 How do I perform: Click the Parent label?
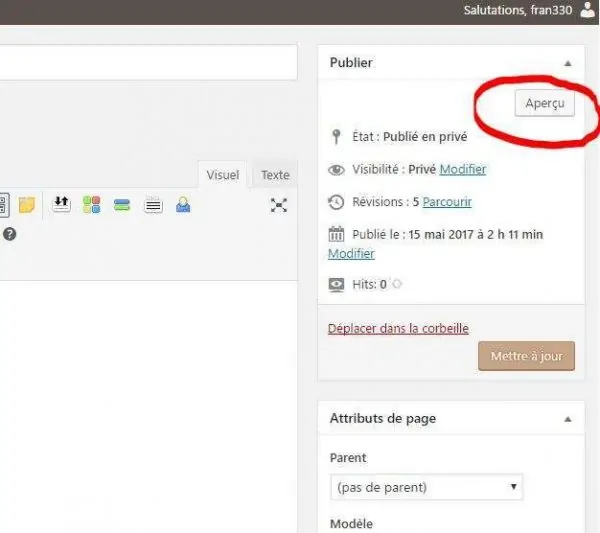click(348, 458)
